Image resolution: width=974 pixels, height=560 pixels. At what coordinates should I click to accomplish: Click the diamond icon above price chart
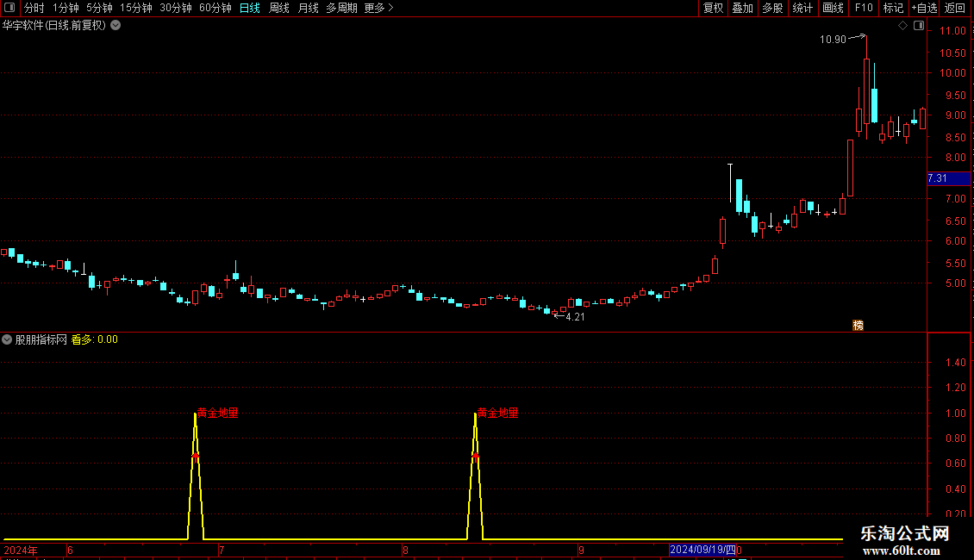tap(902, 26)
